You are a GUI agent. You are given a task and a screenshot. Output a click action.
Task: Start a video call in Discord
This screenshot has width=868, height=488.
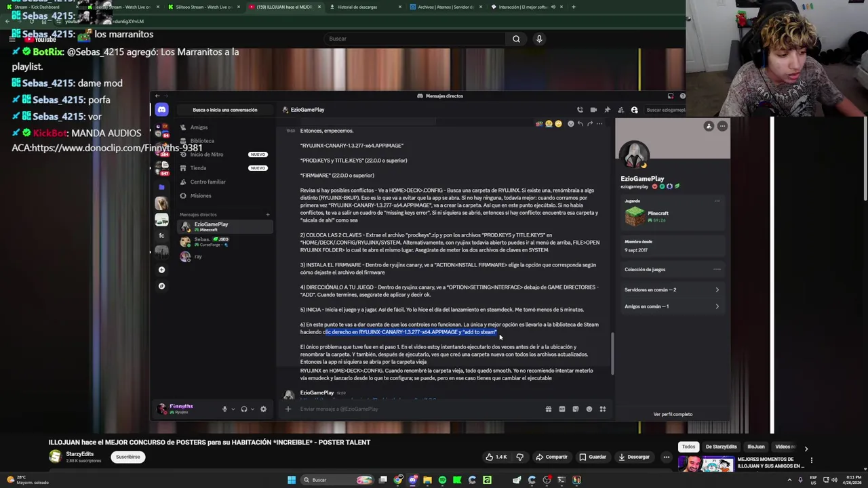(x=593, y=110)
